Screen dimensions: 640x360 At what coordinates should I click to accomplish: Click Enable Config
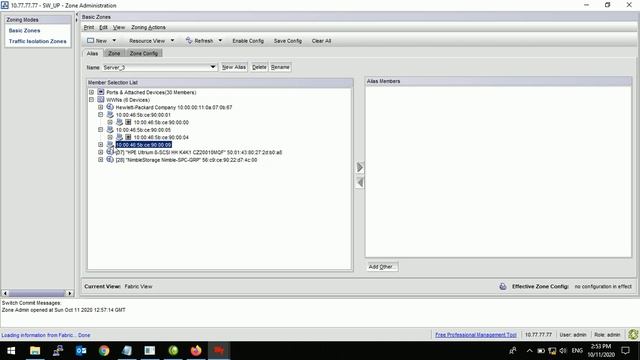[248, 41]
